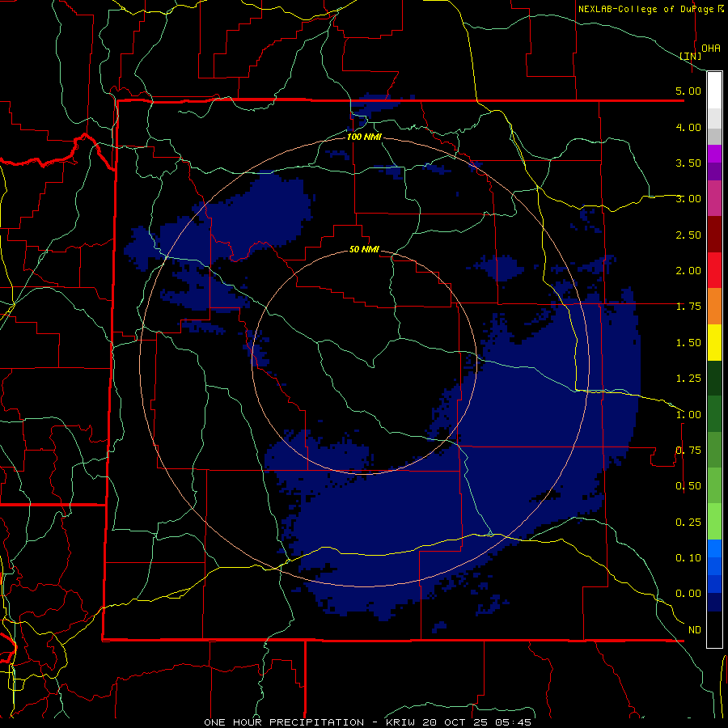Pick the white swatch at legend top
The image size is (728, 728).
(x=714, y=91)
